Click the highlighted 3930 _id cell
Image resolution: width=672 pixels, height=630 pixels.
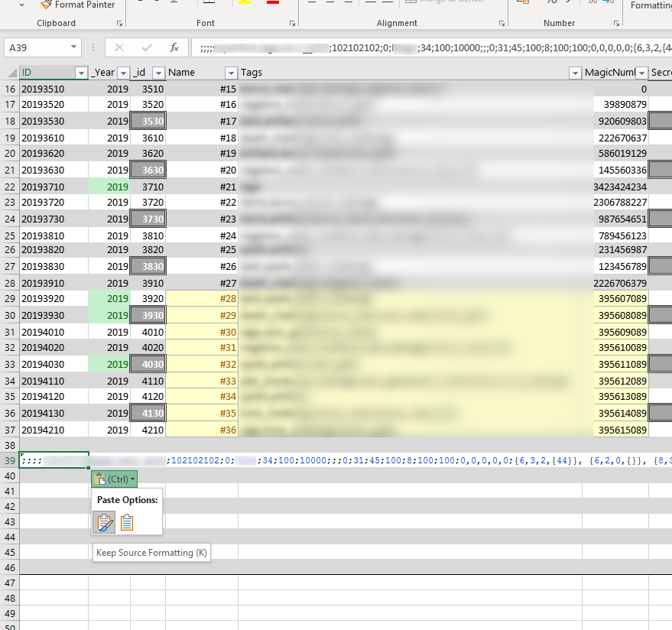coord(148,316)
